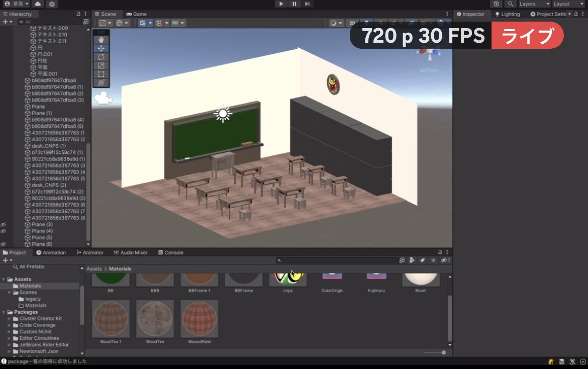This screenshot has height=369, width=588.
Task: Open the Project Settings tab
Action: click(x=548, y=14)
